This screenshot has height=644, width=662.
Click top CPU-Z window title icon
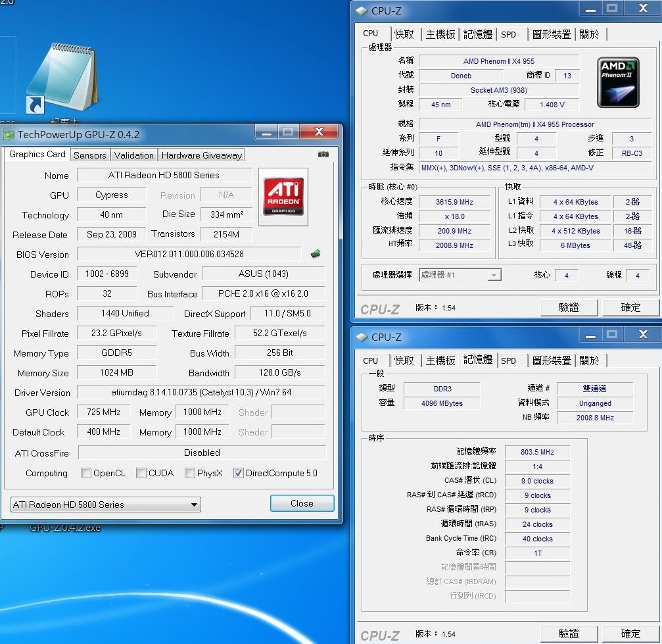click(x=362, y=11)
